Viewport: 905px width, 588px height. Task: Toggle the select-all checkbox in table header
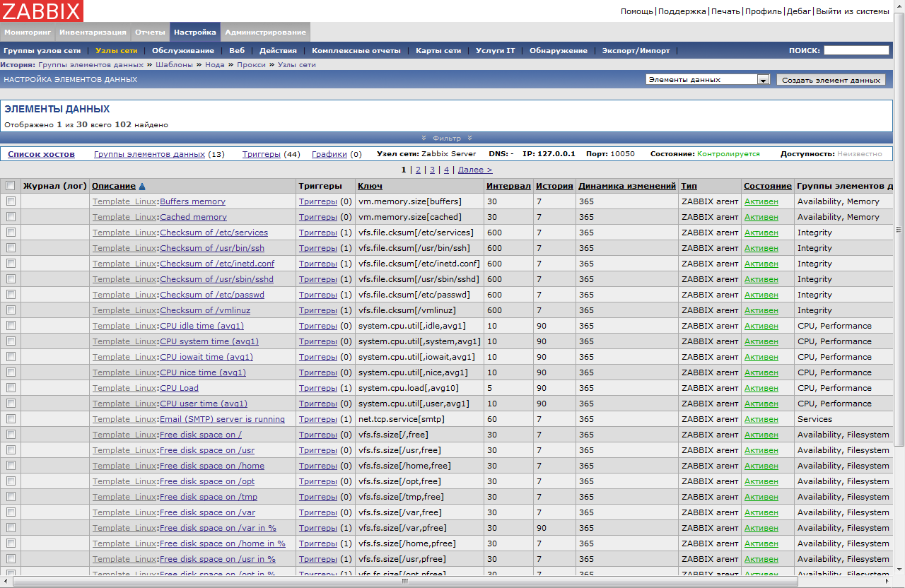[x=11, y=186]
